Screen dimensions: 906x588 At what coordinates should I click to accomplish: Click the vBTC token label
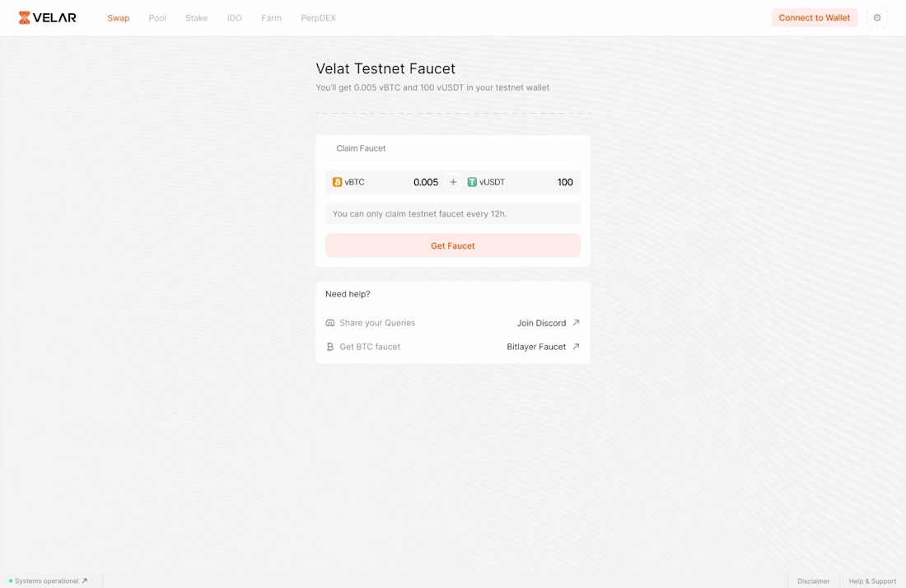[x=355, y=182]
